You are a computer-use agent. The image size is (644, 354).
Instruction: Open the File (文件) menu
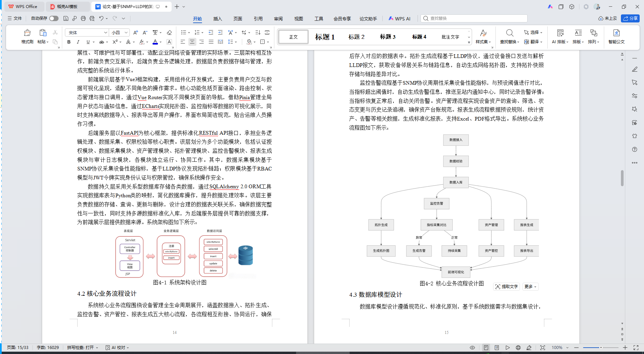point(15,18)
